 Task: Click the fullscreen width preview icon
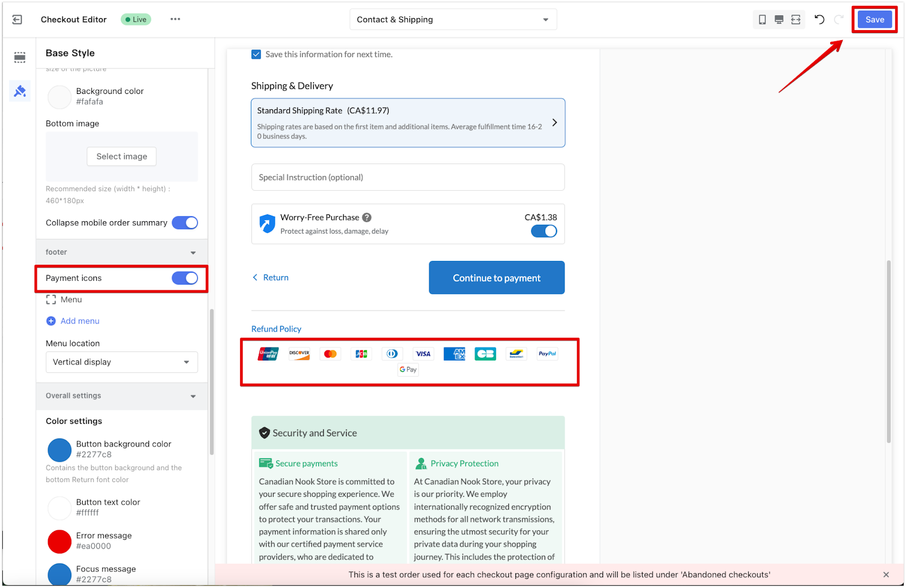pos(796,19)
